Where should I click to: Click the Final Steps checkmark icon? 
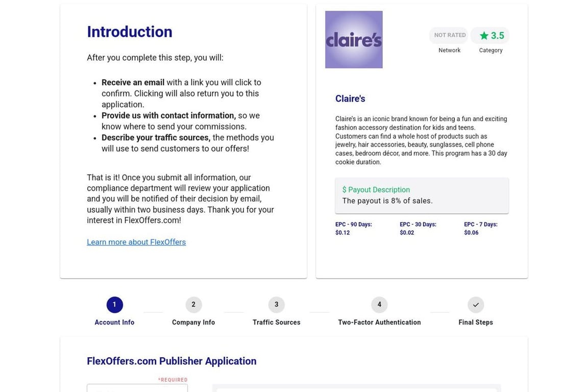476,305
